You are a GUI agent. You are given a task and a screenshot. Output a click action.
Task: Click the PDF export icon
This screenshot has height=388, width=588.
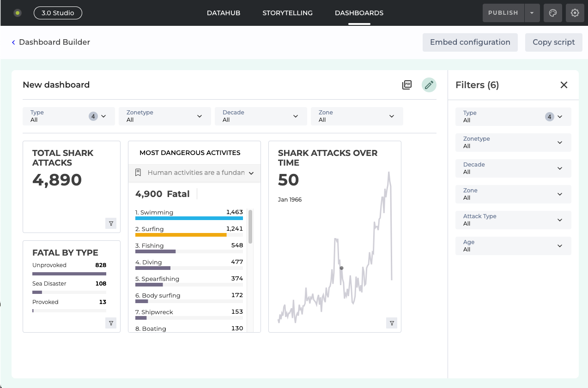tap(407, 85)
